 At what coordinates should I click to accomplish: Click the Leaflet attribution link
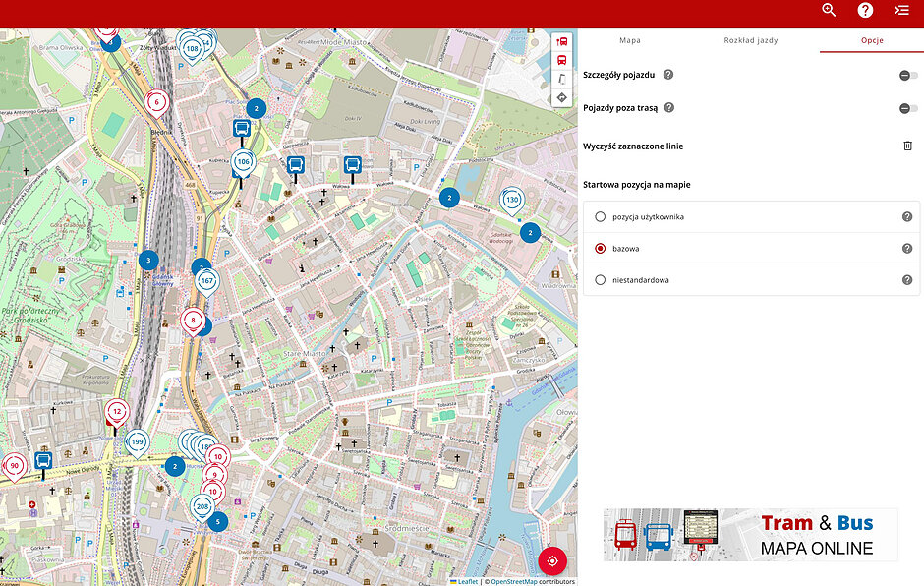(467, 581)
